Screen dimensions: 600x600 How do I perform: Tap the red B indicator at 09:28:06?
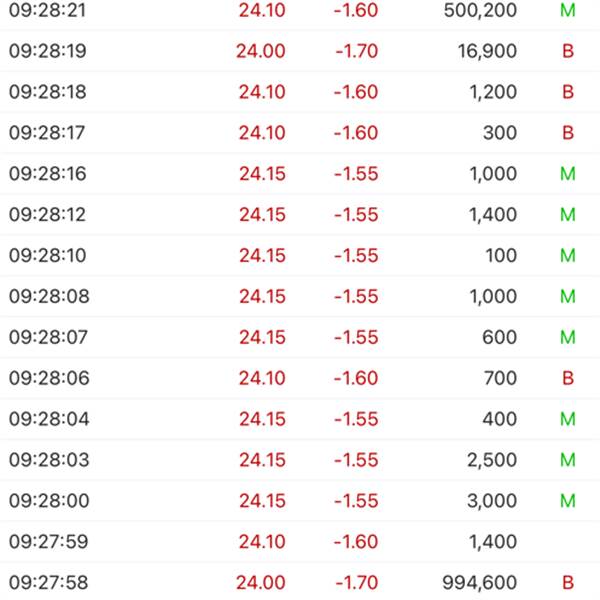point(568,378)
